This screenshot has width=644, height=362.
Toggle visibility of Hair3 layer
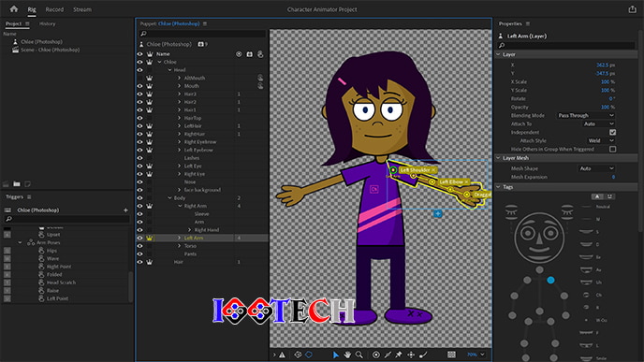[x=140, y=94]
